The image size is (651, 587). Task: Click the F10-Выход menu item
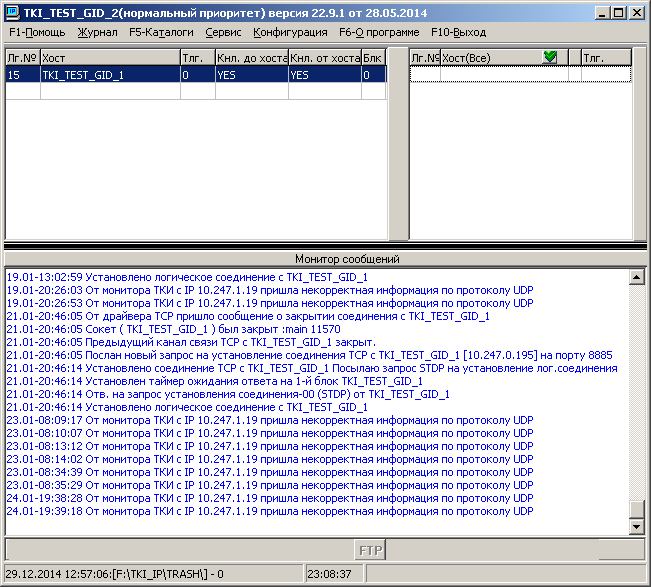coord(458,32)
